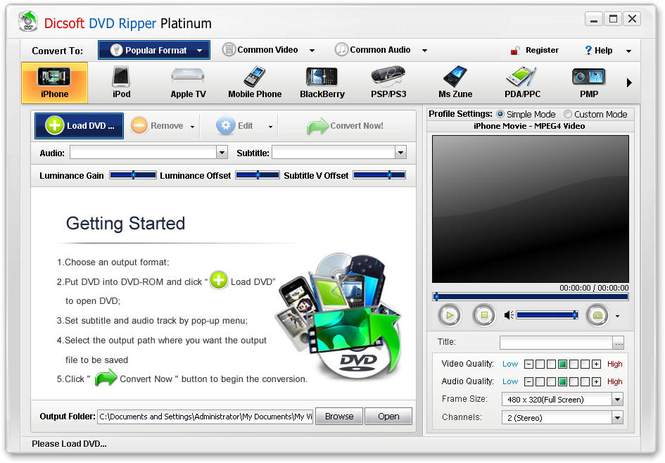
Task: Maximize the DVD Ripper window
Action: 613,19
